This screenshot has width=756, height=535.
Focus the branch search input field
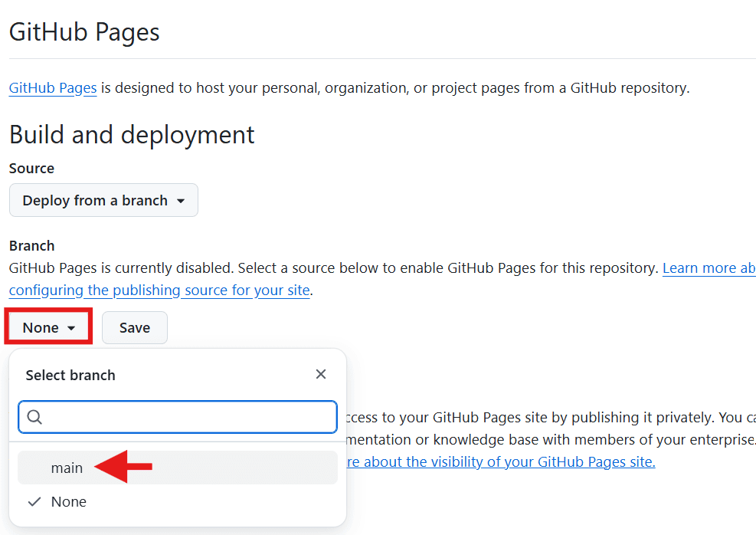click(x=178, y=417)
